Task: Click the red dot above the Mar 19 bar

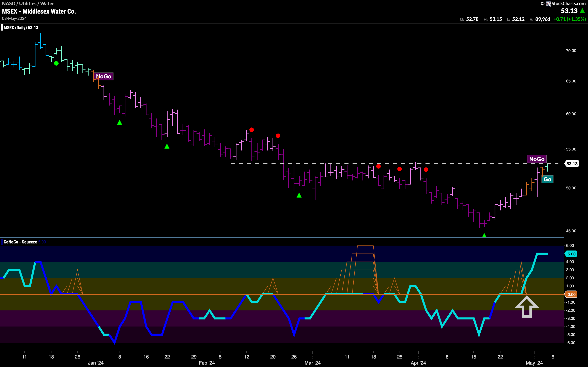Action: pyautogui.click(x=378, y=166)
